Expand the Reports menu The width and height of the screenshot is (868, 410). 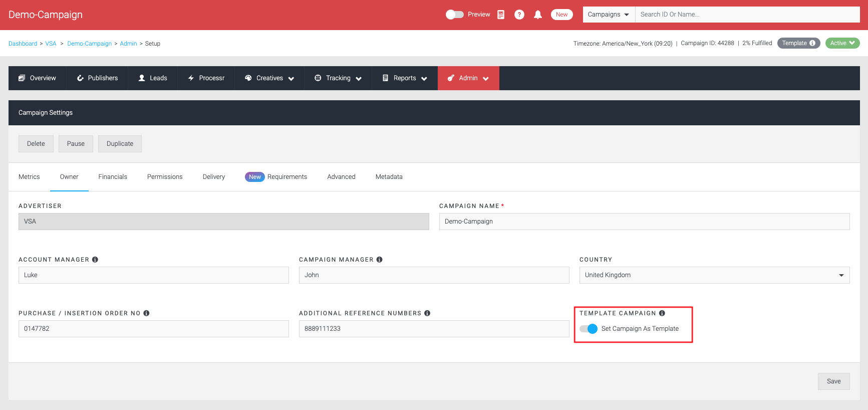(x=405, y=78)
